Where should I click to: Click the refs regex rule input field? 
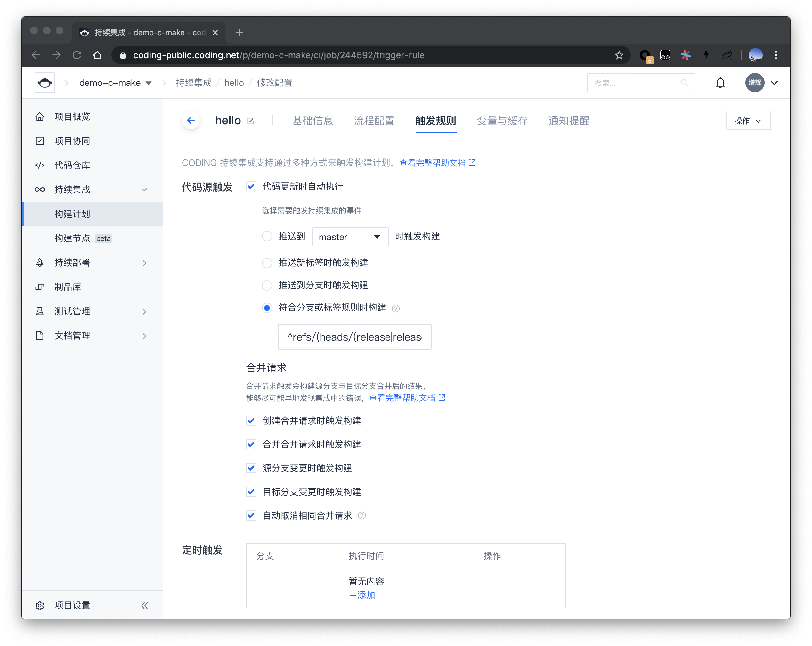pyautogui.click(x=354, y=337)
